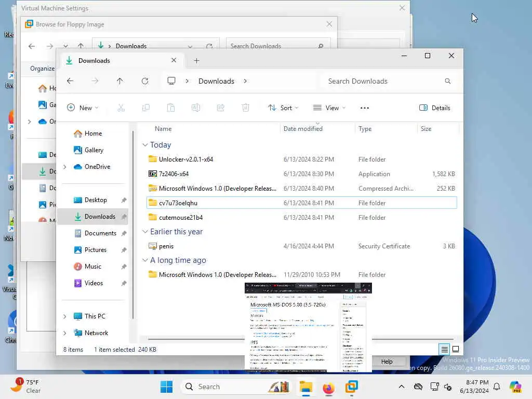The height and width of the screenshot is (399, 532).
Task: Open VMware Workstation from the taskbar
Action: pos(352,387)
